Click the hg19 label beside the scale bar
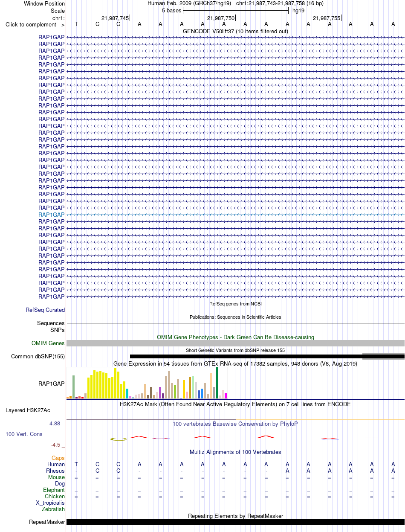Viewport: 405px width, 532px height. (298, 10)
